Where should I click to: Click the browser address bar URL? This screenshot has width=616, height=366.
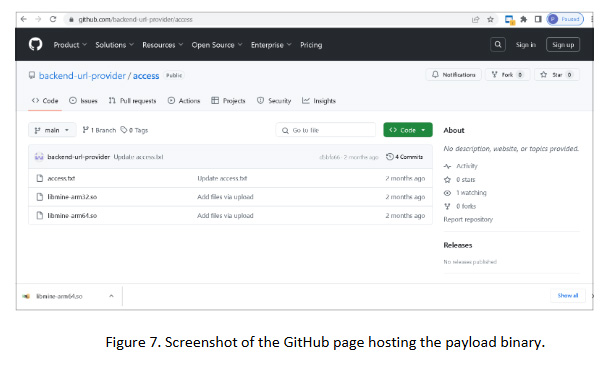click(135, 19)
